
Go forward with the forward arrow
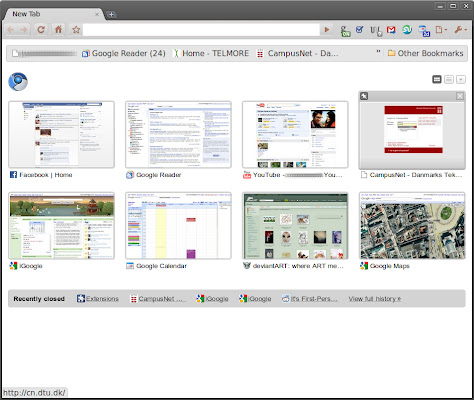pyautogui.click(x=24, y=30)
